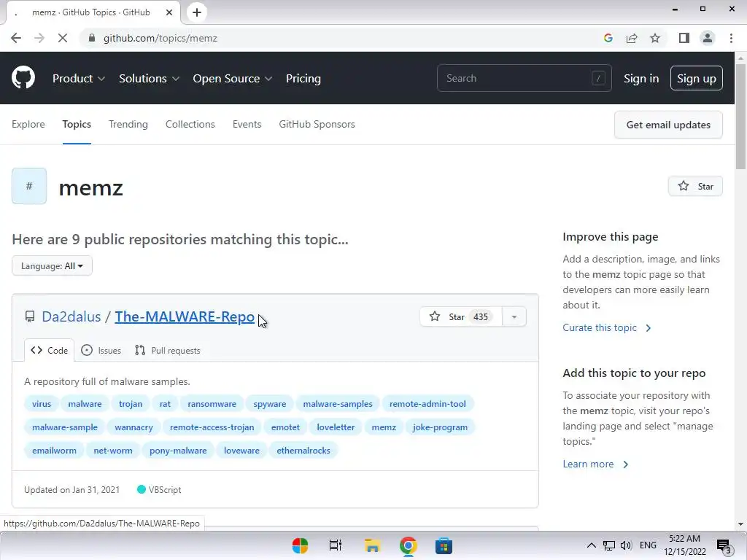Open a new browser tab
The image size is (747, 560).
(x=197, y=12)
